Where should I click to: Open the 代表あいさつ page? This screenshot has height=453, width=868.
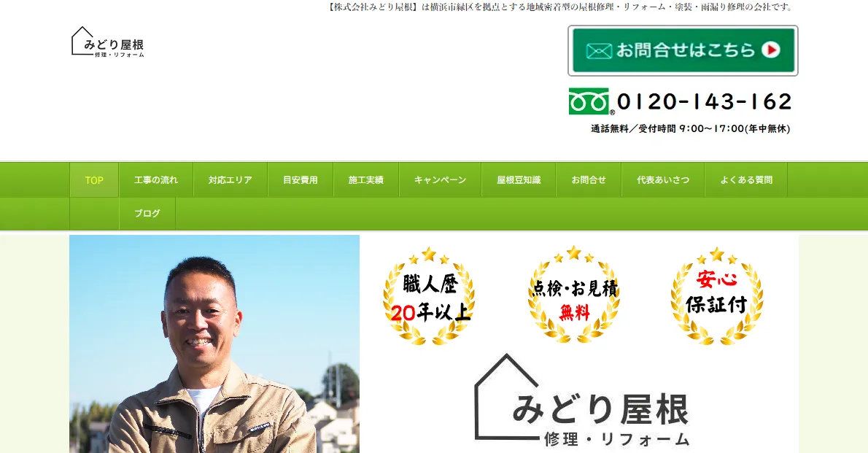pyautogui.click(x=663, y=180)
